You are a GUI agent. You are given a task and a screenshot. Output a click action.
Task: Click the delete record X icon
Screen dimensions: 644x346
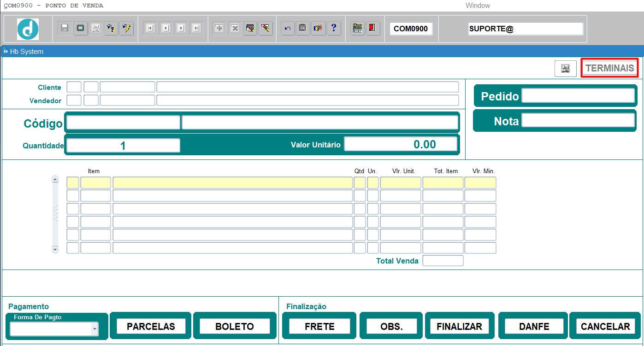click(x=235, y=29)
